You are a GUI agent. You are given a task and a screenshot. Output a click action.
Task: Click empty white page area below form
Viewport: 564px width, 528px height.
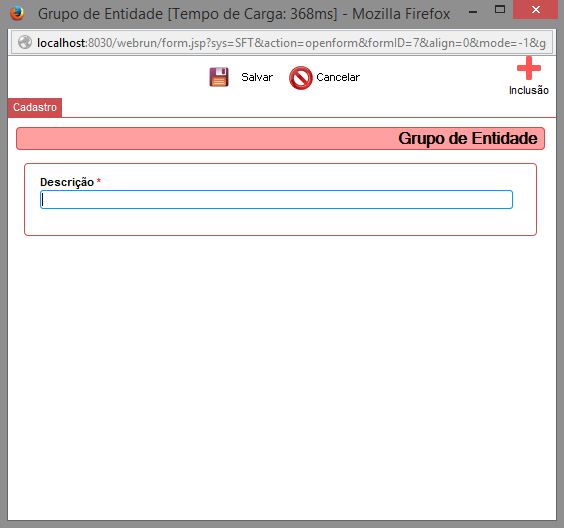click(x=282, y=378)
